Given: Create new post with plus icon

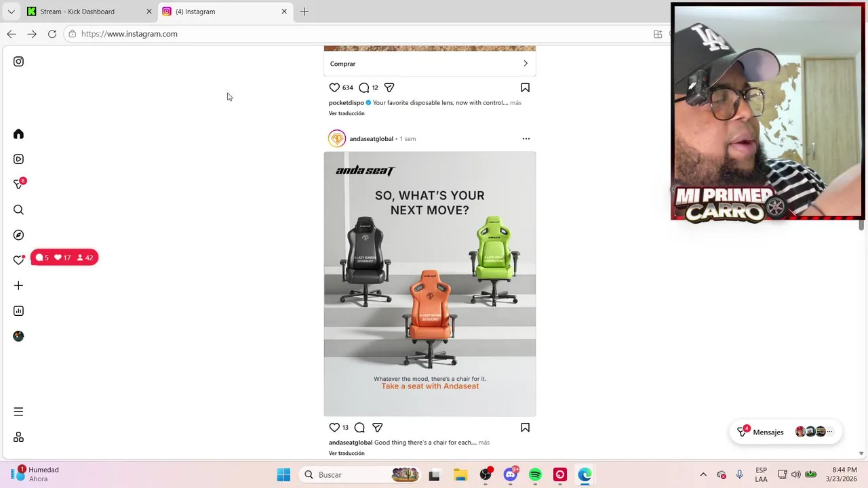Looking at the screenshot, I should click(18, 286).
